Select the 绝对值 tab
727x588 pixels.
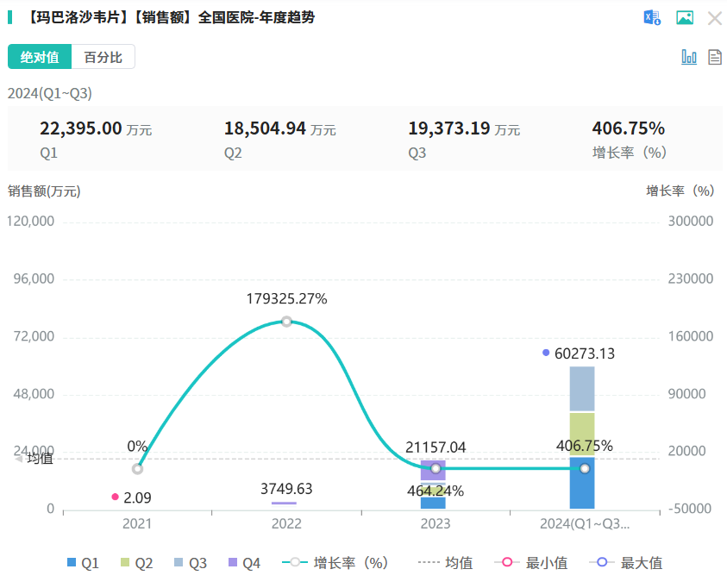tap(40, 57)
